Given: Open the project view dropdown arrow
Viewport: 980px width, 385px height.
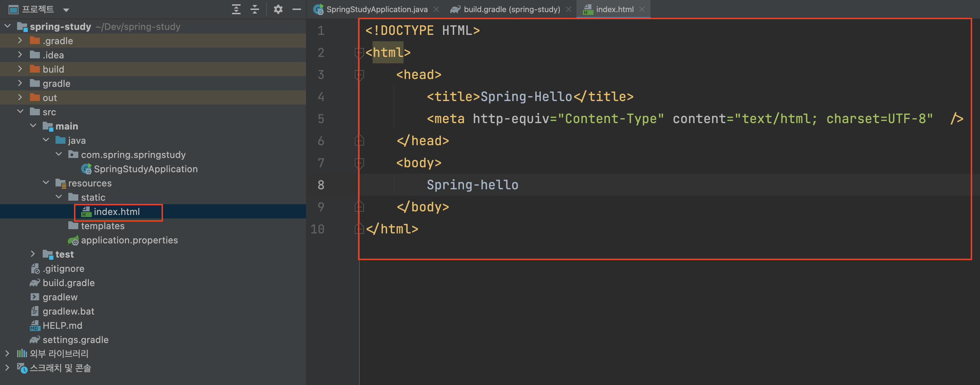Looking at the screenshot, I should (66, 10).
